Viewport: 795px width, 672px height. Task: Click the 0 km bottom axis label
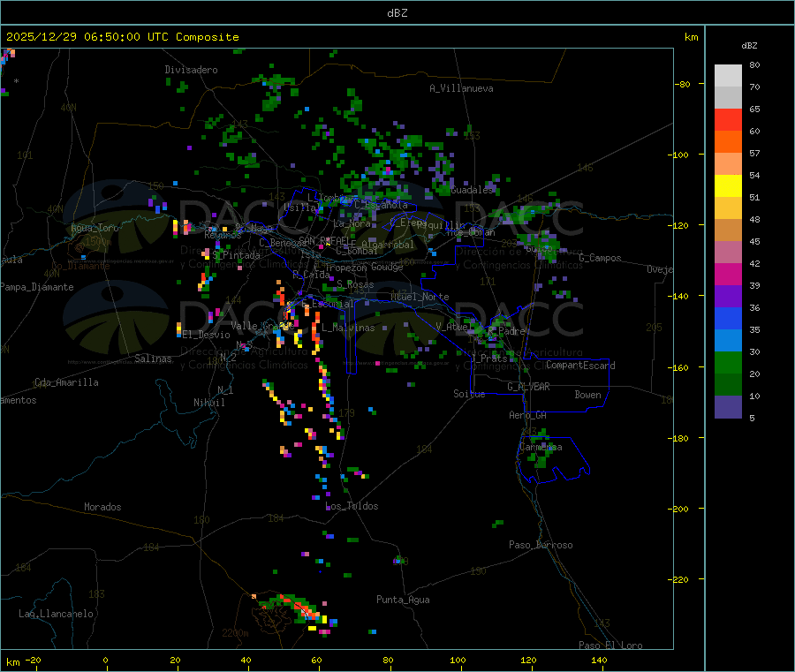click(x=105, y=660)
